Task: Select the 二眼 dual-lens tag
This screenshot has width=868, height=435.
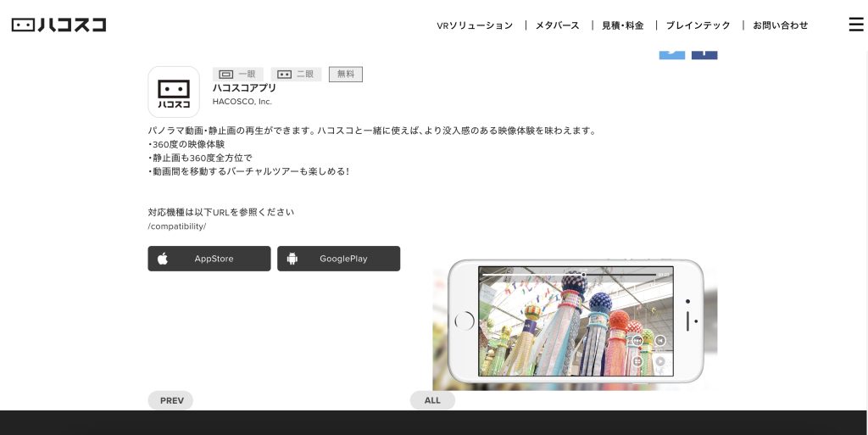Action: pos(296,74)
